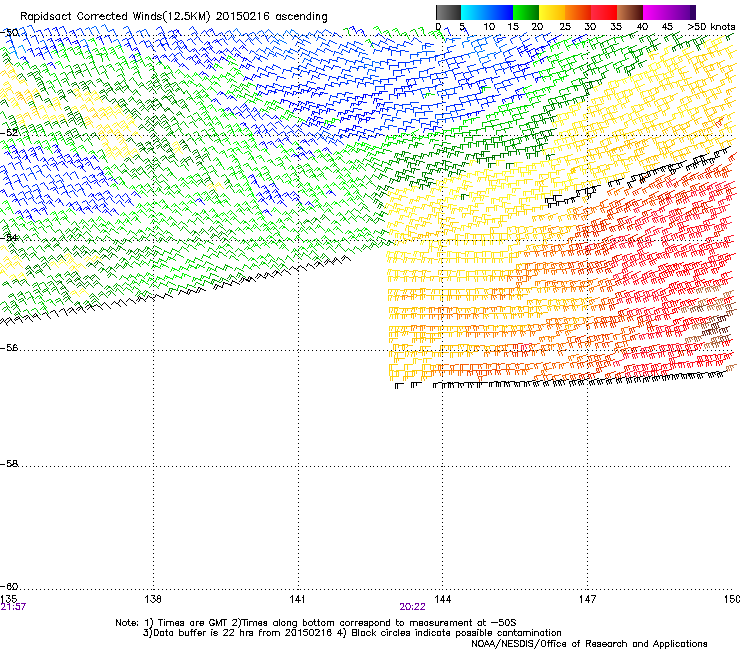The image size is (740, 650).
Task: Click the brown 35-40 knots legend swatch
Action: (630, 12)
